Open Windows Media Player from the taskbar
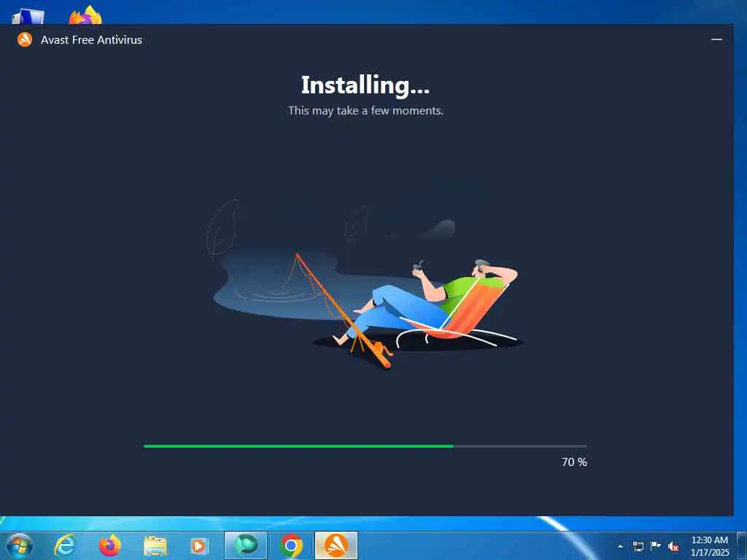Viewport: 747px width, 560px height. 198,545
